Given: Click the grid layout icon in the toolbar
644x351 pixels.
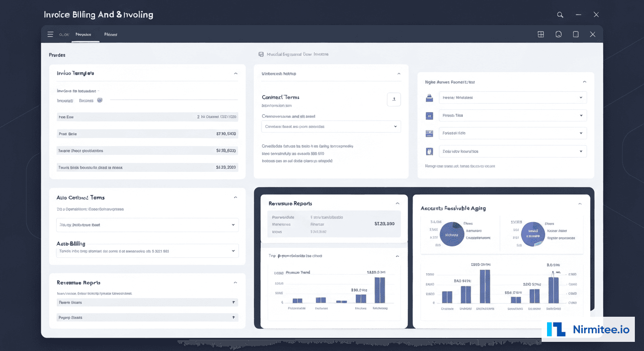Looking at the screenshot, I should pos(541,34).
